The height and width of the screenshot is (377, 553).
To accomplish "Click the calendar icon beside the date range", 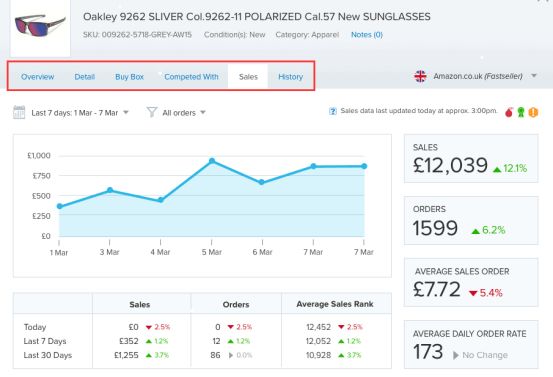I will [x=19, y=112].
